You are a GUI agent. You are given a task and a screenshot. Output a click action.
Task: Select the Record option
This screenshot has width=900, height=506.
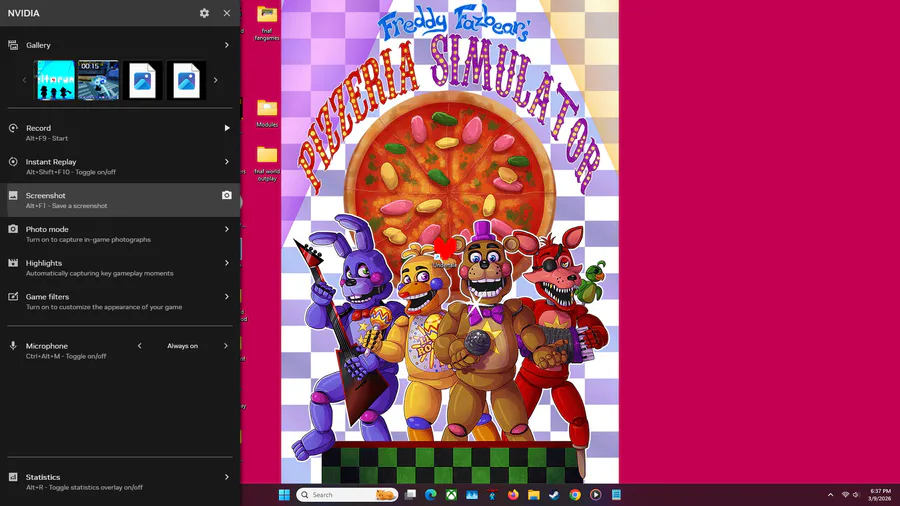click(x=120, y=133)
